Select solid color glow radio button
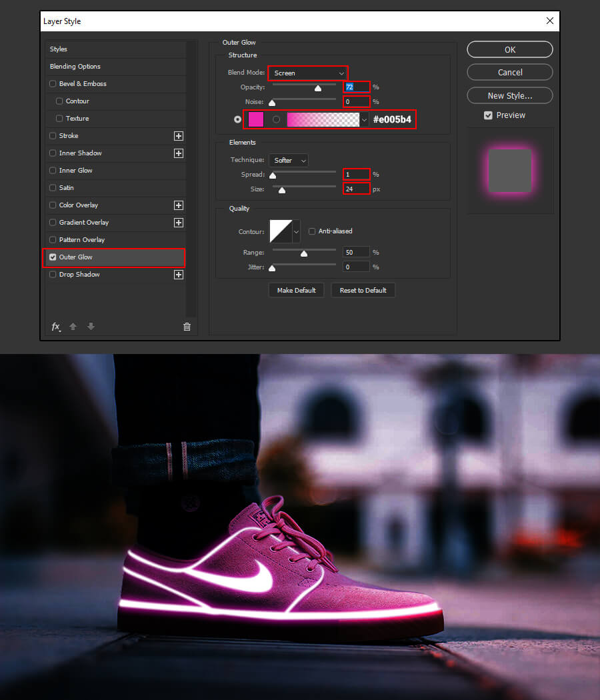Screen dimensions: 600x700 (237, 119)
